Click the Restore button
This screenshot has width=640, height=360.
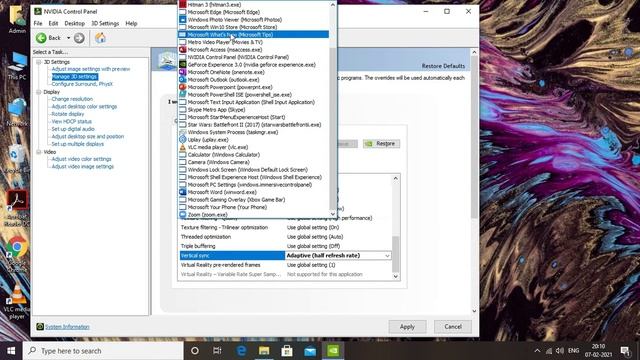tap(382, 144)
